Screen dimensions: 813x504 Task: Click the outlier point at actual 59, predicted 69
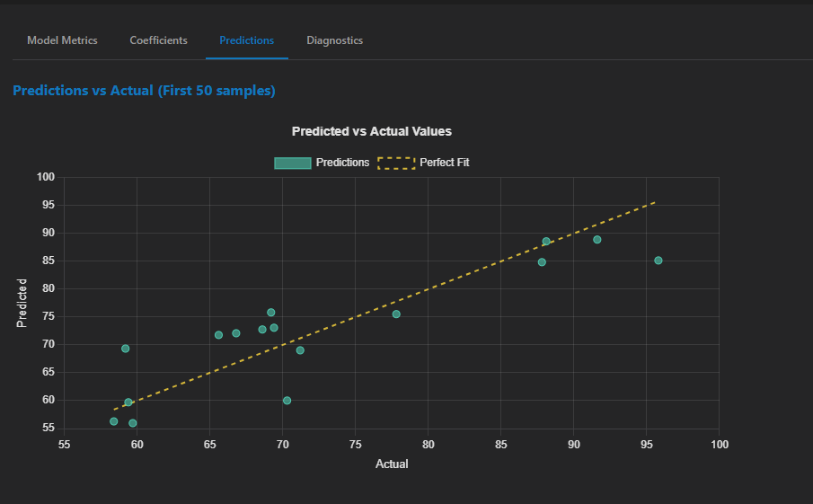[126, 349]
